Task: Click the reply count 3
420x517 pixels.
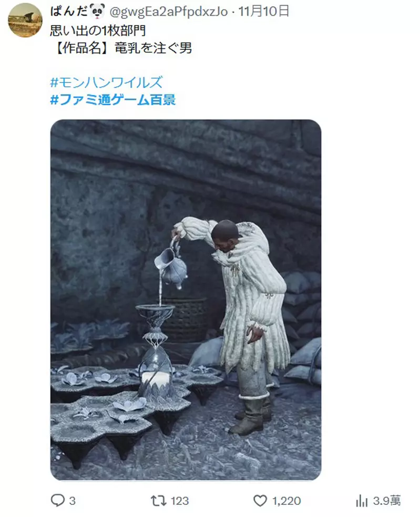Action: click(72, 501)
